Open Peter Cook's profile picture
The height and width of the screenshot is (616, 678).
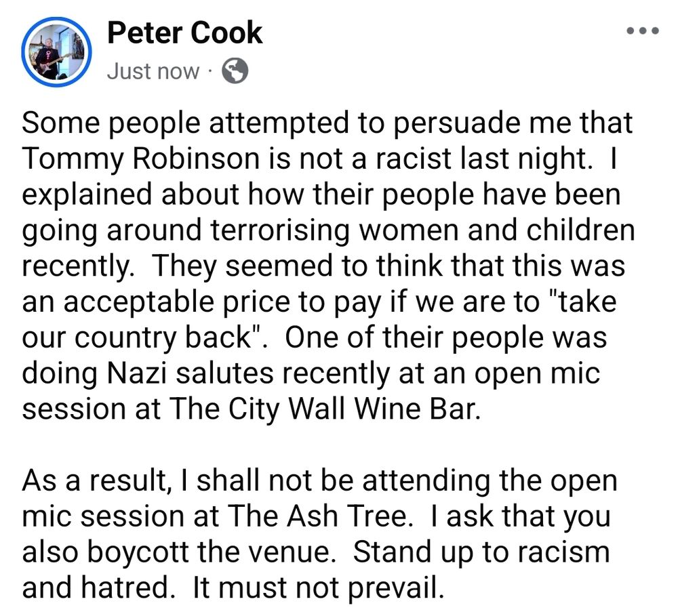57,52
